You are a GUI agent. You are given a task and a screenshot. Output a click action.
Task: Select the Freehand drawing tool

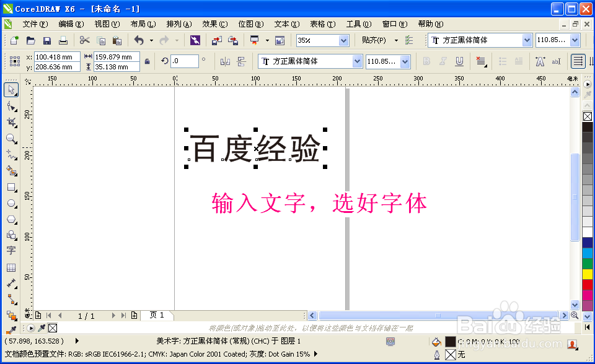[11, 155]
